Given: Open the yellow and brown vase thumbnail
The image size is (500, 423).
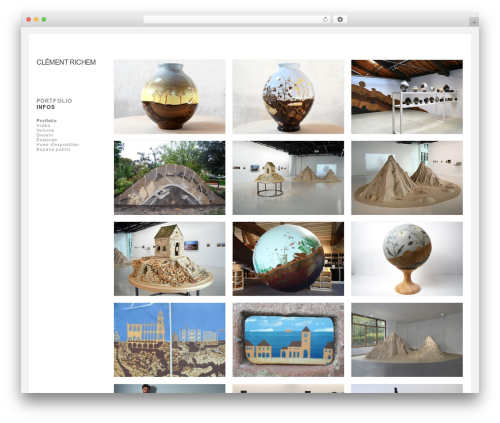Looking at the screenshot, I should point(170,97).
